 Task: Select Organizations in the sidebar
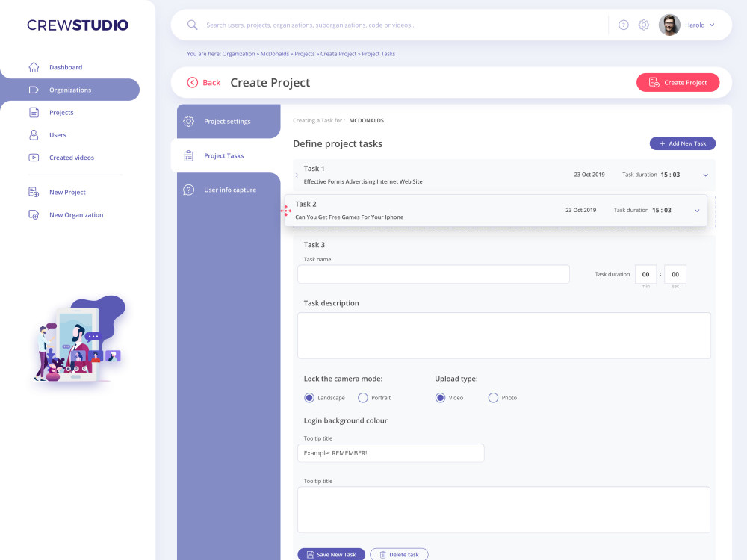[70, 90]
